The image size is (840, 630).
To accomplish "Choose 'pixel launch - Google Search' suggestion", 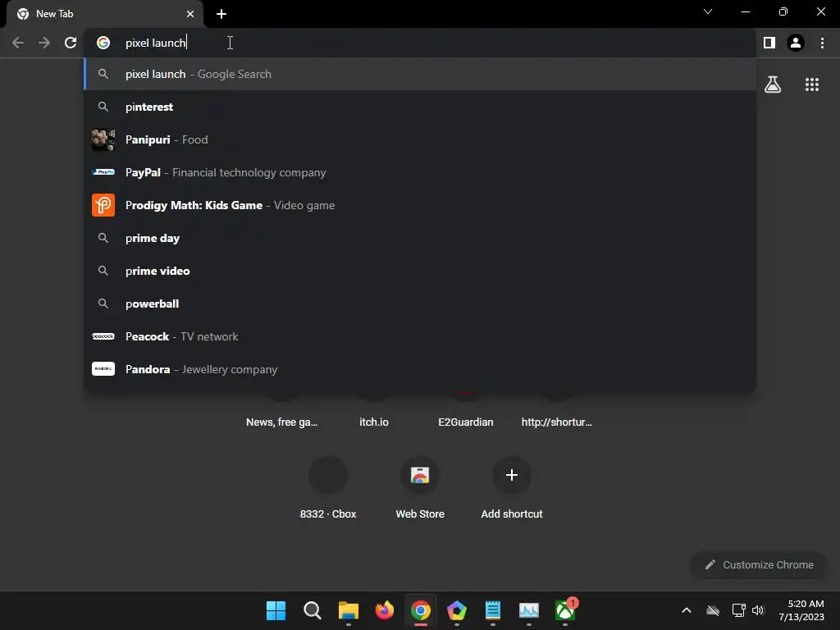I will pyautogui.click(x=420, y=74).
